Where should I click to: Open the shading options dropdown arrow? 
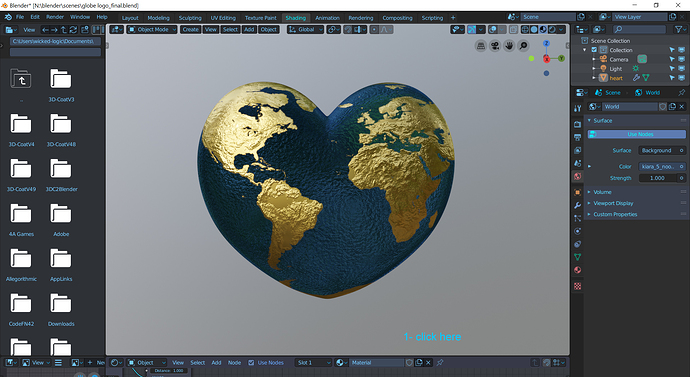coord(562,29)
